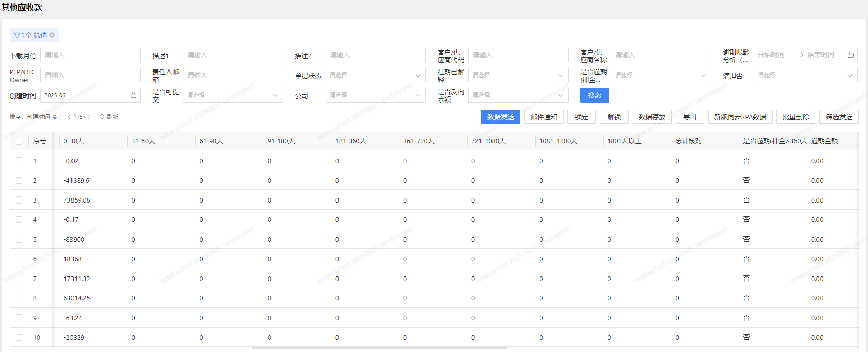Go to previous page arrow
This screenshot has height=352, width=868.
click(69, 117)
